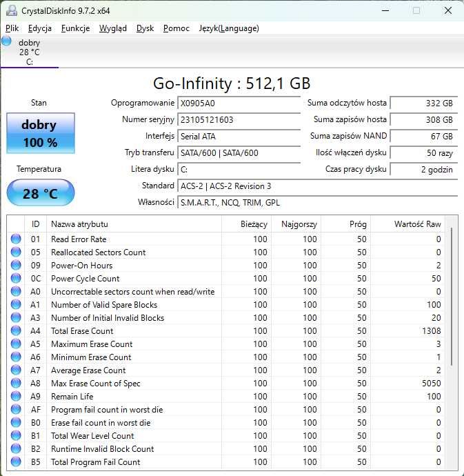Screen dimensions: 464x476
Task: Click status orb for Maximum Erase Count
Action: coord(16,344)
